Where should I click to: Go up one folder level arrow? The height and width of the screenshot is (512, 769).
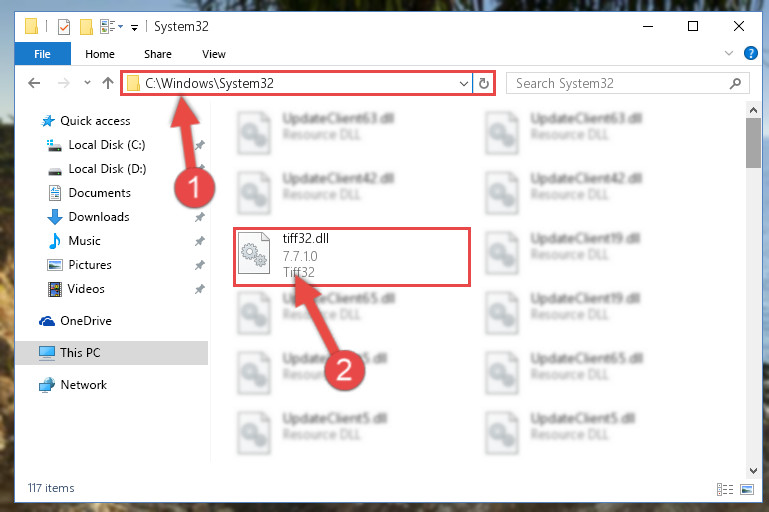coord(107,83)
